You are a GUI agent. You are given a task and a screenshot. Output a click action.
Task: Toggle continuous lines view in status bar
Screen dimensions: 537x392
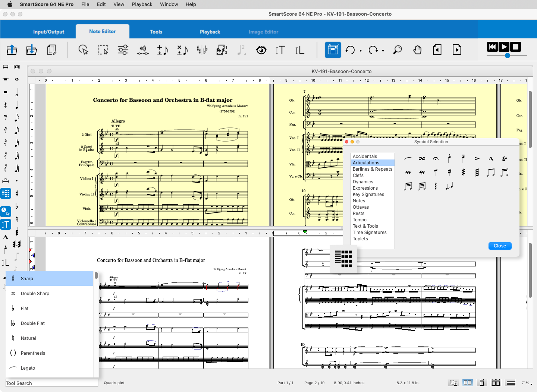511,383
